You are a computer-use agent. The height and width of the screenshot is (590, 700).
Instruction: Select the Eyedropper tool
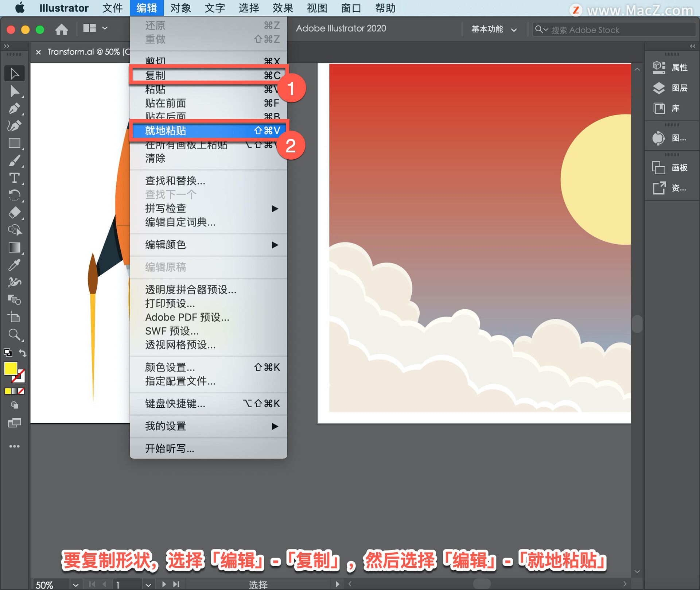14,265
